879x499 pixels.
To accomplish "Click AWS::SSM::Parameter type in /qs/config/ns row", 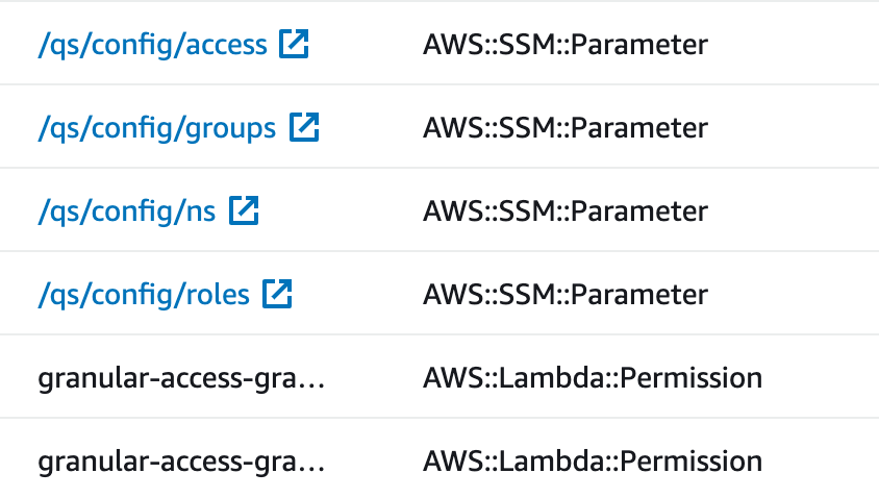I will point(565,211).
